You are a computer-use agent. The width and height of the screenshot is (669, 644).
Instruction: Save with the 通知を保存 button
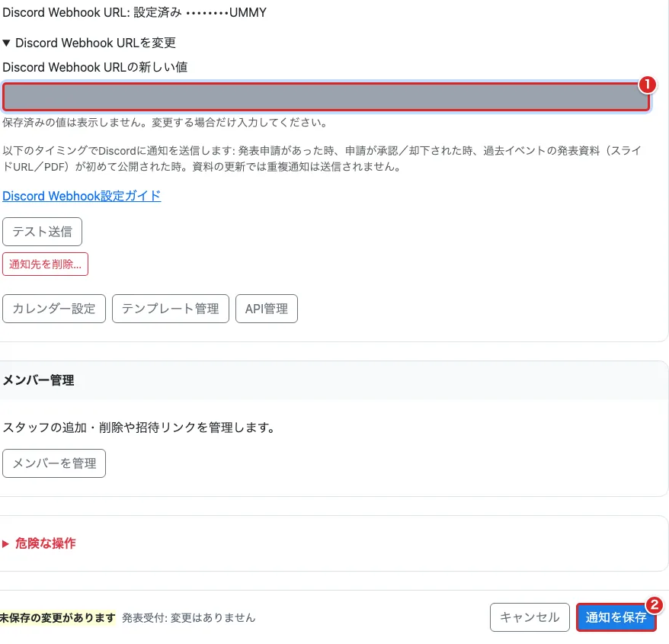616,617
